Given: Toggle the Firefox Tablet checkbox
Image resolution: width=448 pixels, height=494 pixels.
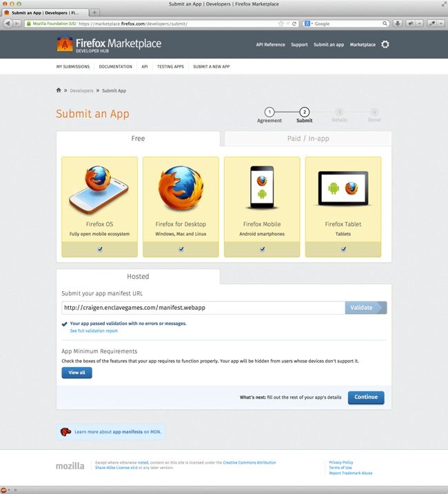Looking at the screenshot, I should tap(343, 249).
